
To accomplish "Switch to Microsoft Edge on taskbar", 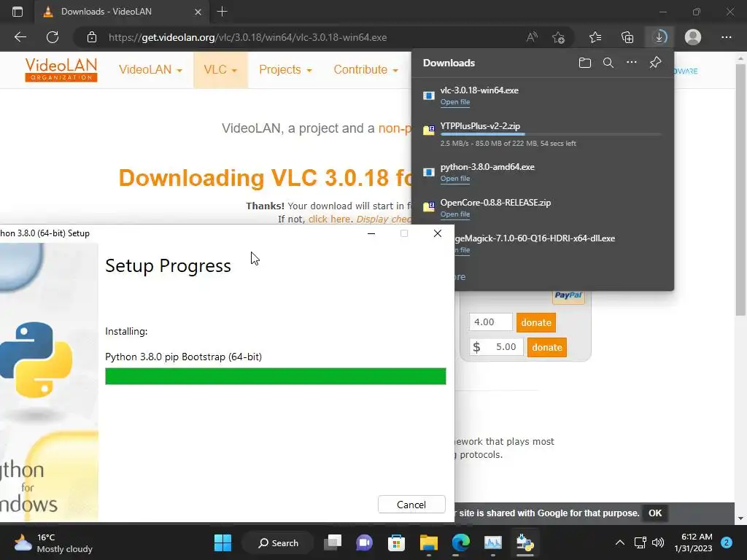I will [x=461, y=542].
